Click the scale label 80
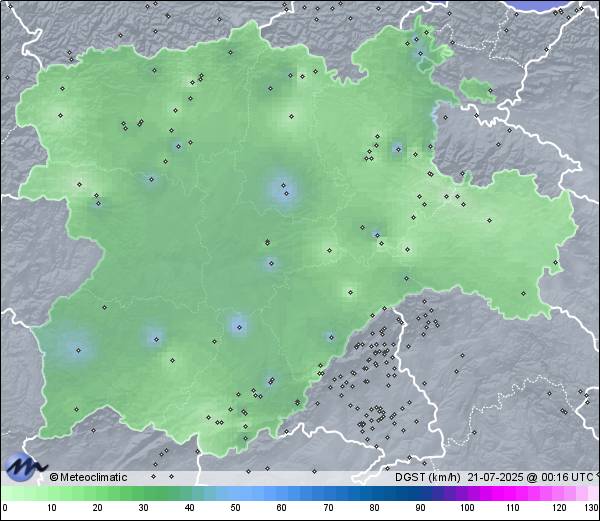The width and height of the screenshot is (600, 521). click(375, 508)
